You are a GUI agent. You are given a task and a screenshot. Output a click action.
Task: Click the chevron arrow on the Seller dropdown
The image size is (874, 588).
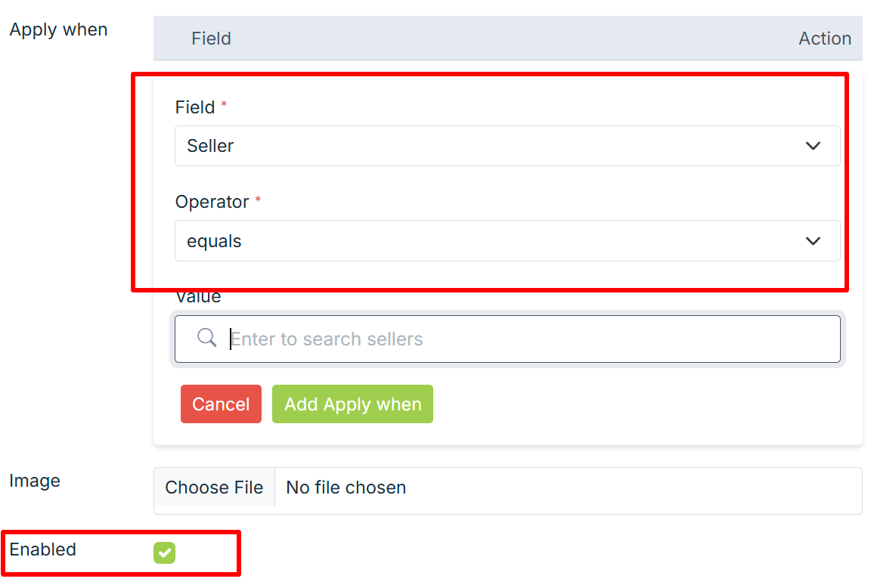point(813,146)
